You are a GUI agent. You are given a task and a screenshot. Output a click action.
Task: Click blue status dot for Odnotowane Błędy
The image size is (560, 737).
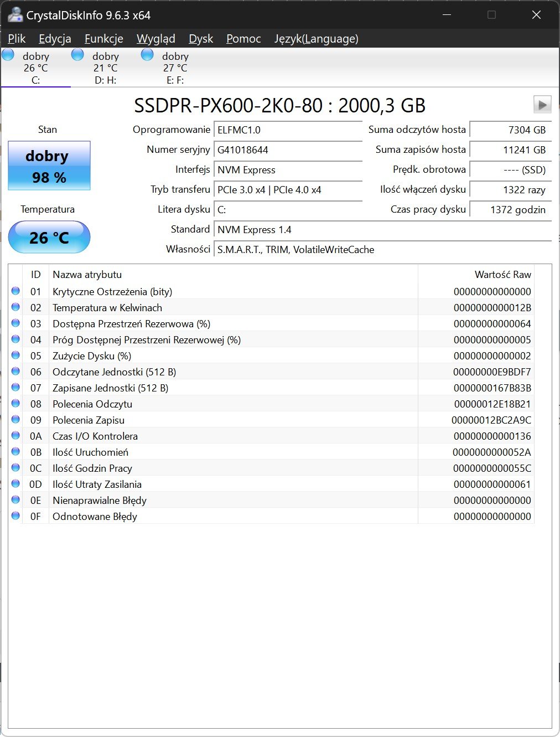15,516
